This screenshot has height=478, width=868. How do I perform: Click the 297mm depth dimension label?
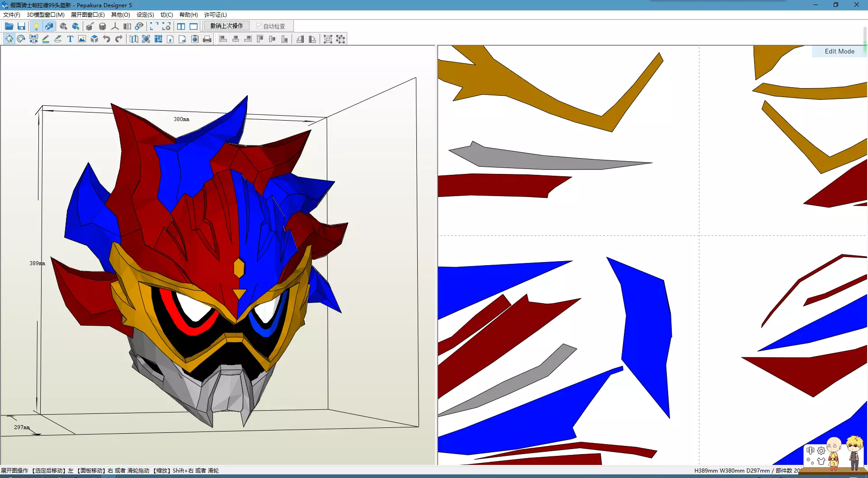(x=22, y=427)
